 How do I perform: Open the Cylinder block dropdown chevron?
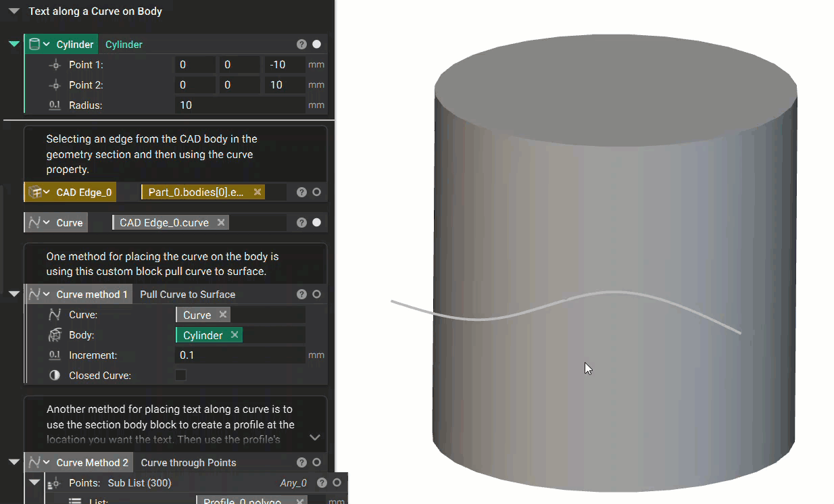click(47, 44)
